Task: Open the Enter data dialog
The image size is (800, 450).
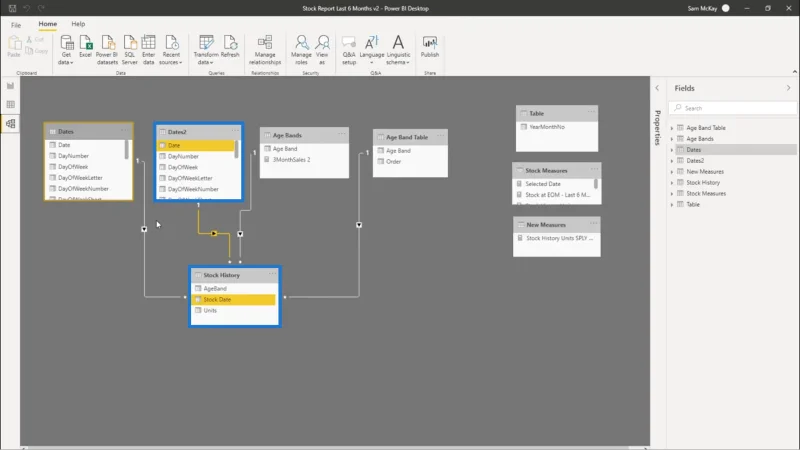Action: [x=148, y=49]
